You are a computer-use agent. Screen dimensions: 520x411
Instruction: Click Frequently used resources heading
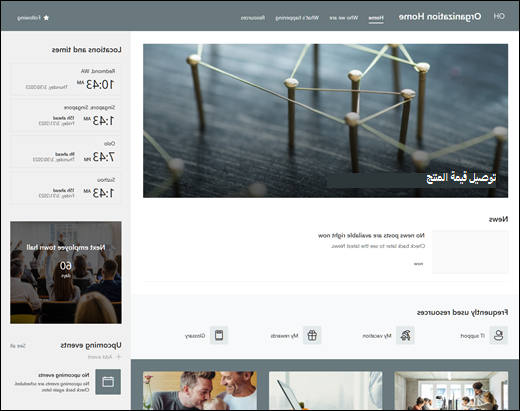(462, 312)
